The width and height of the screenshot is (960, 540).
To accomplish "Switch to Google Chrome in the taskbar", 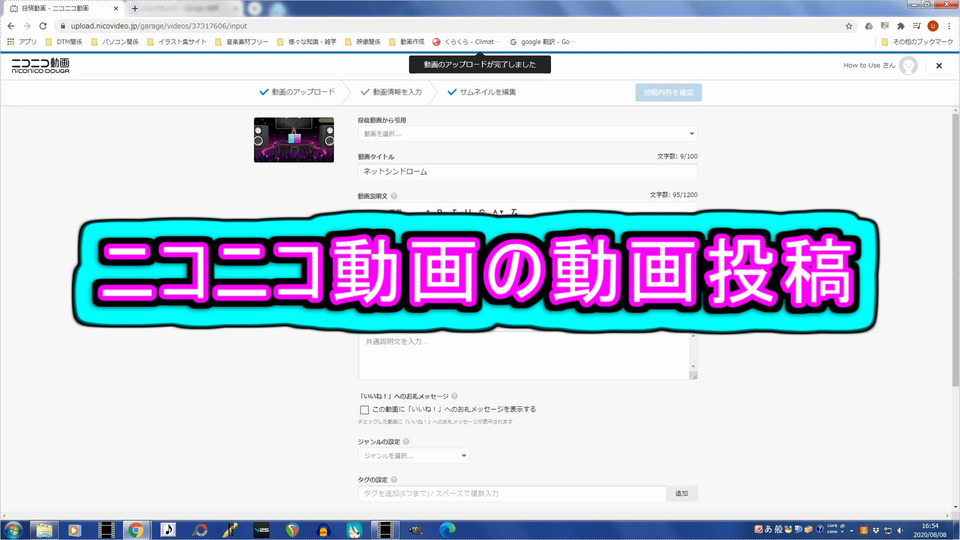I will click(136, 530).
